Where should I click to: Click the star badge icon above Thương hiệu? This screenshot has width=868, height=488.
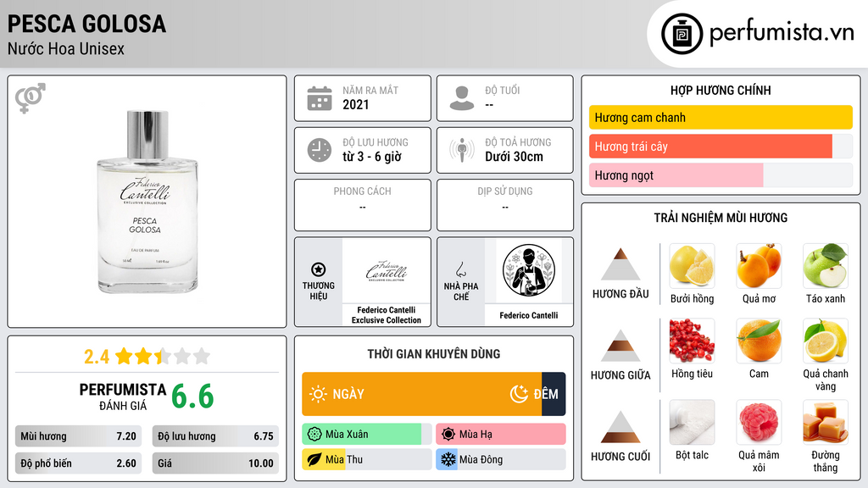point(319,269)
